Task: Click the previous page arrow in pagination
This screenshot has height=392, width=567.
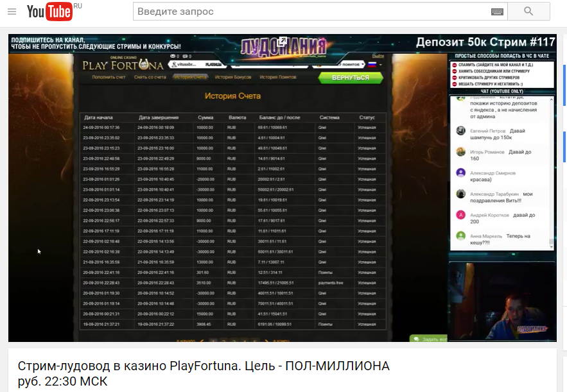Action: click(x=202, y=340)
